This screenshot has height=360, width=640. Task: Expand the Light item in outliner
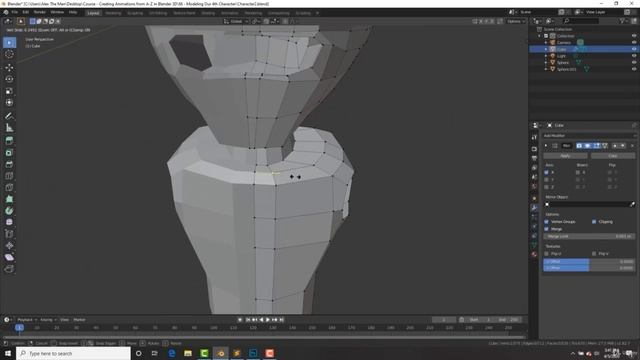[x=546, y=56]
